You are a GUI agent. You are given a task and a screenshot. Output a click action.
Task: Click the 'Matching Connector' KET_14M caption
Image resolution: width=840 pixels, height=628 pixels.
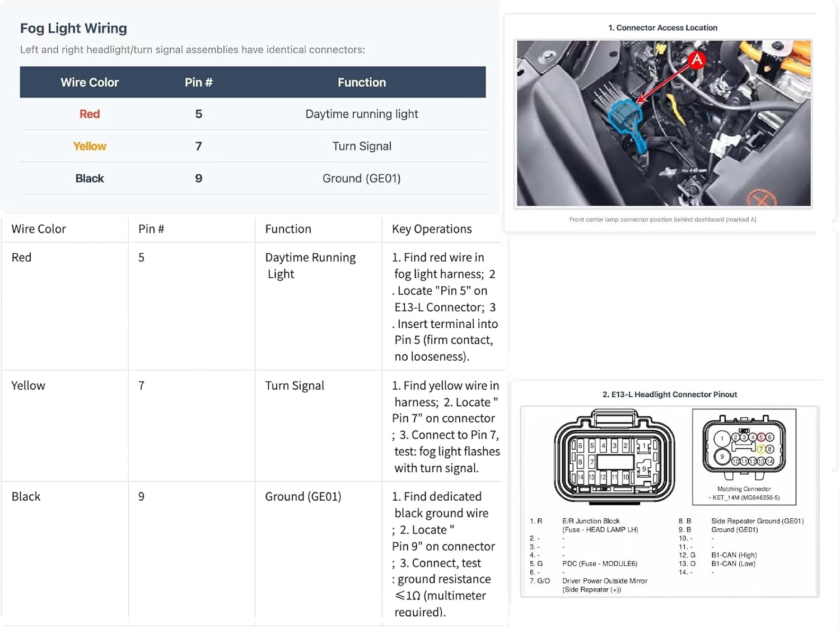coord(744,493)
